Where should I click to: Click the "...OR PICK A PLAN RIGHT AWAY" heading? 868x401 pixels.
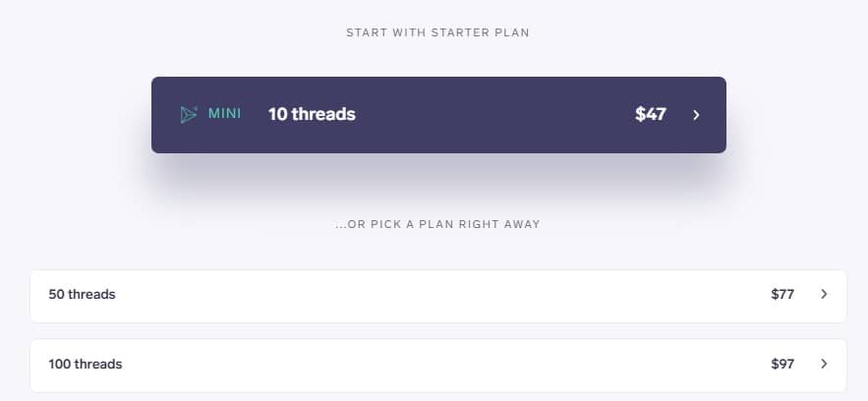point(437,224)
